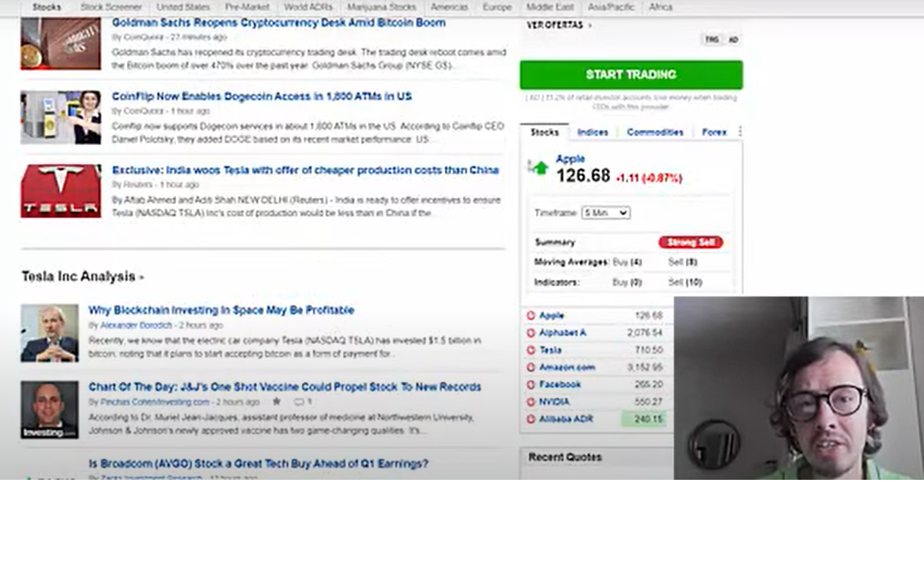This screenshot has width=924, height=587.
Task: Switch to the Commodities tab
Action: (655, 132)
